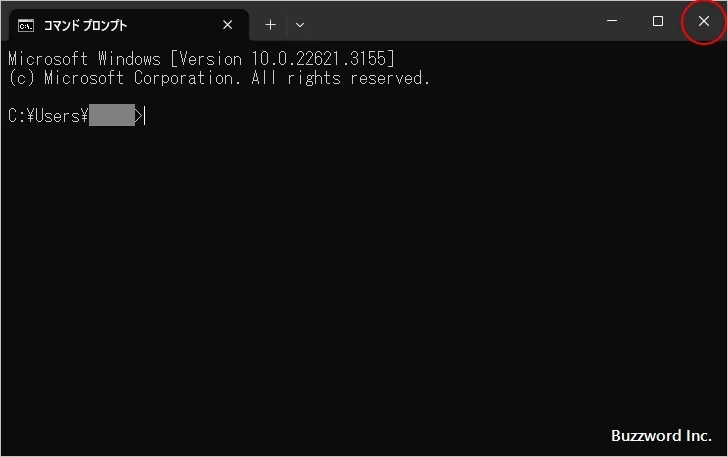This screenshot has height=457, width=728.
Task: Maximize the terminal window
Action: (x=657, y=21)
